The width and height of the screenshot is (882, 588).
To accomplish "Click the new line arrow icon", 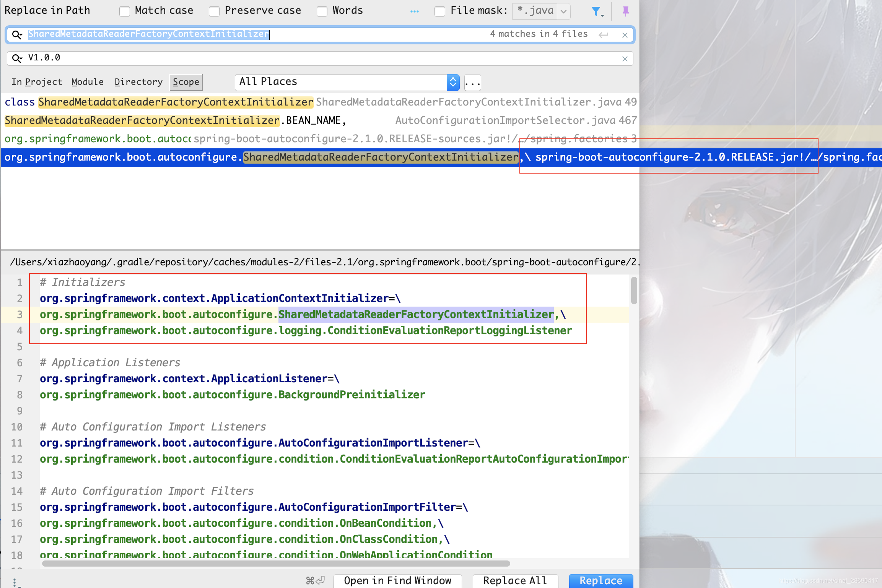I will (604, 35).
